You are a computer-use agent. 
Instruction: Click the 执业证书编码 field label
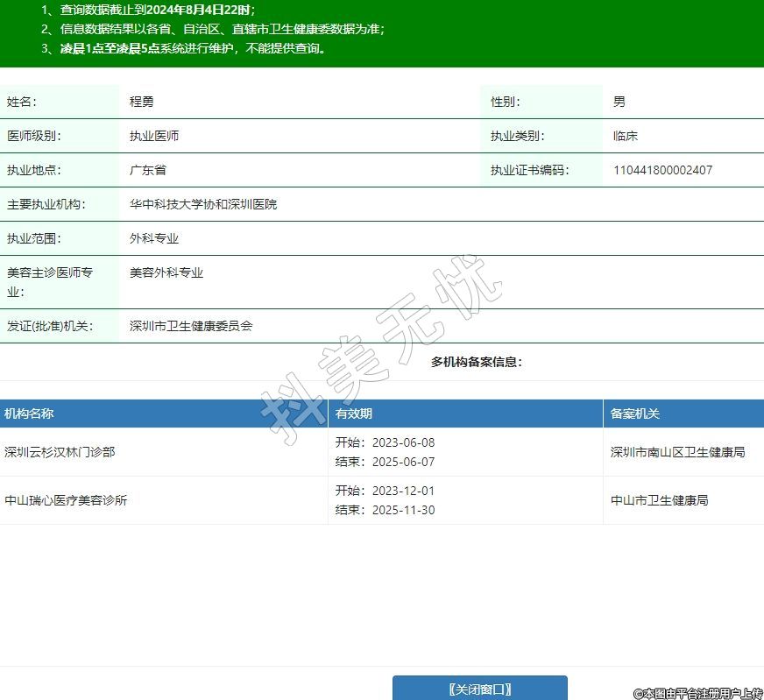529,170
